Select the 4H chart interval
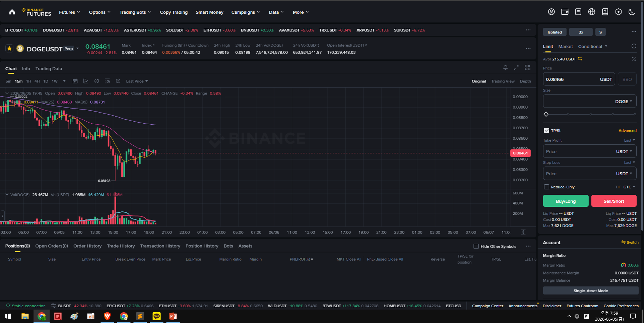Screen dimensions: 644x323 point(37,81)
